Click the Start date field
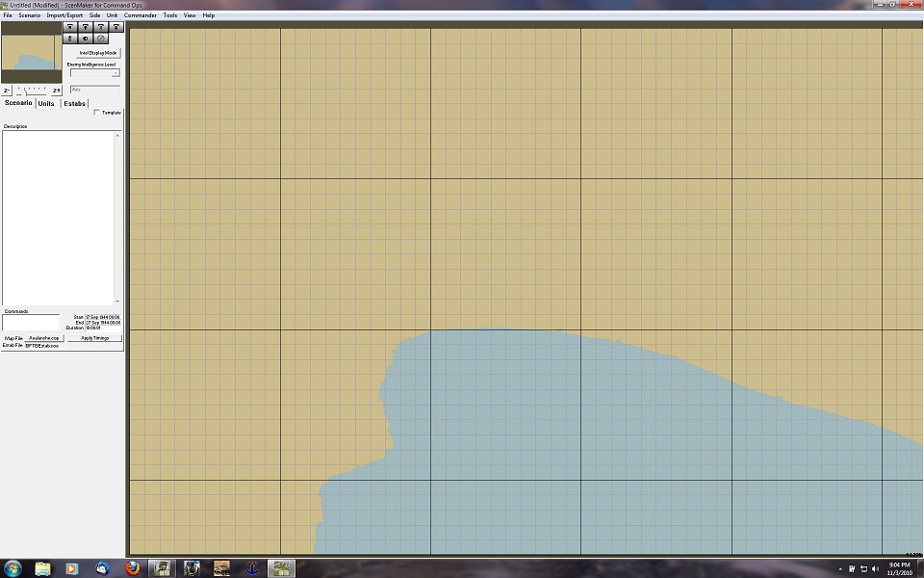The width and height of the screenshot is (924, 578). 103,317
